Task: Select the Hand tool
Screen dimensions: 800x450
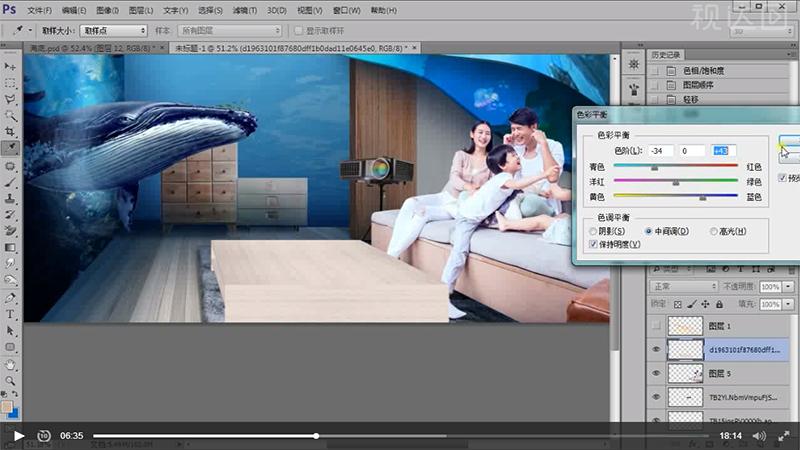Action: pyautogui.click(x=10, y=365)
